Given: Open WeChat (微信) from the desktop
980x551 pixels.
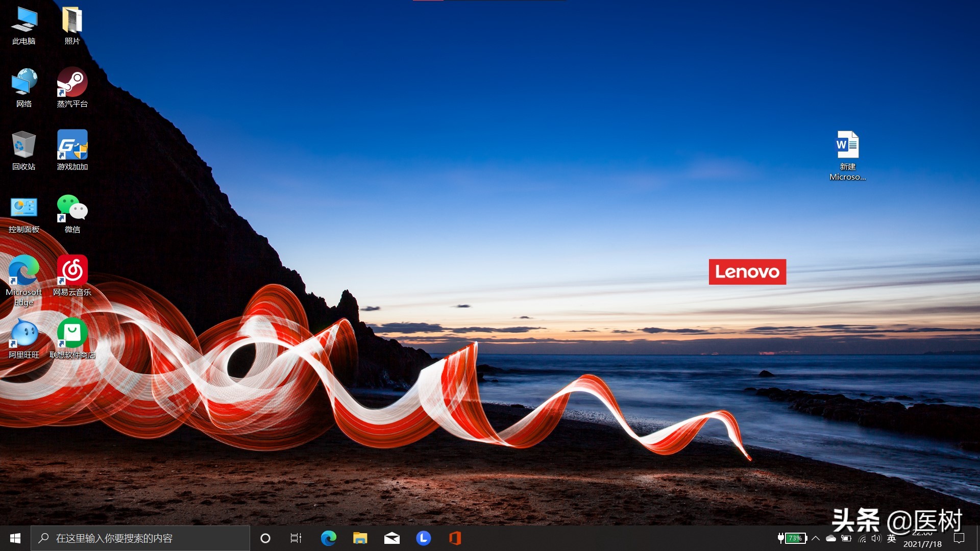Looking at the screenshot, I should click(72, 209).
